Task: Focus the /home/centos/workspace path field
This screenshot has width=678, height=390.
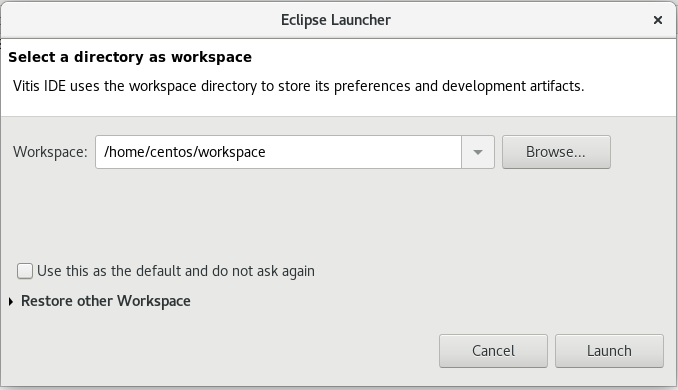Action: click(x=278, y=152)
